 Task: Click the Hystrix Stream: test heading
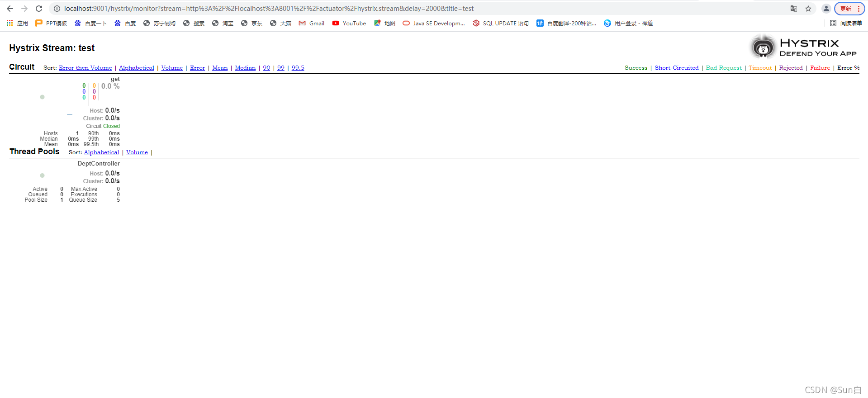(x=52, y=48)
